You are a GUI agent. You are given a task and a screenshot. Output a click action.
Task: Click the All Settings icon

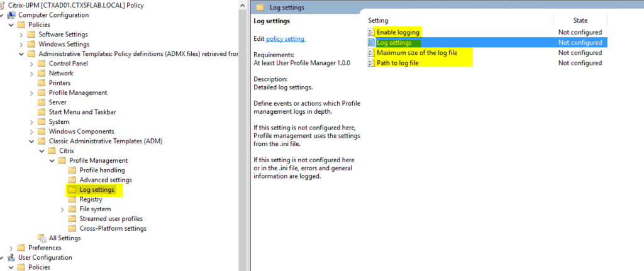tap(42, 238)
